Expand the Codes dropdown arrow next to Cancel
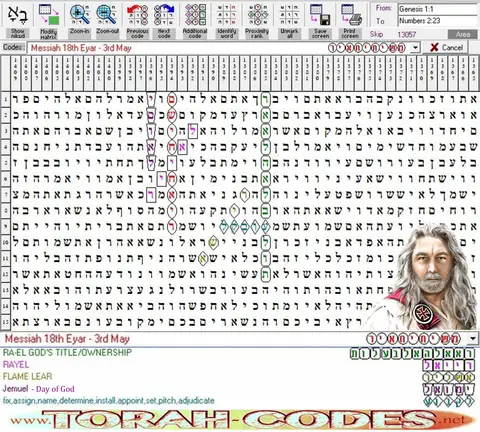 pyautogui.click(x=415, y=48)
